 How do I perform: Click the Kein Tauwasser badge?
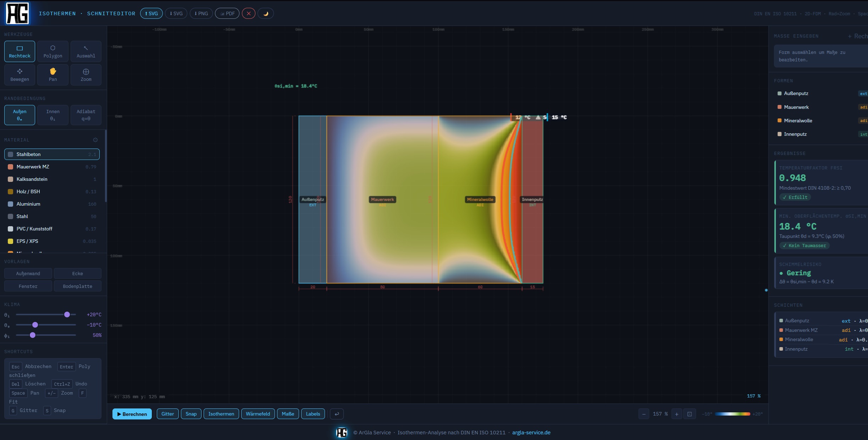pos(804,245)
